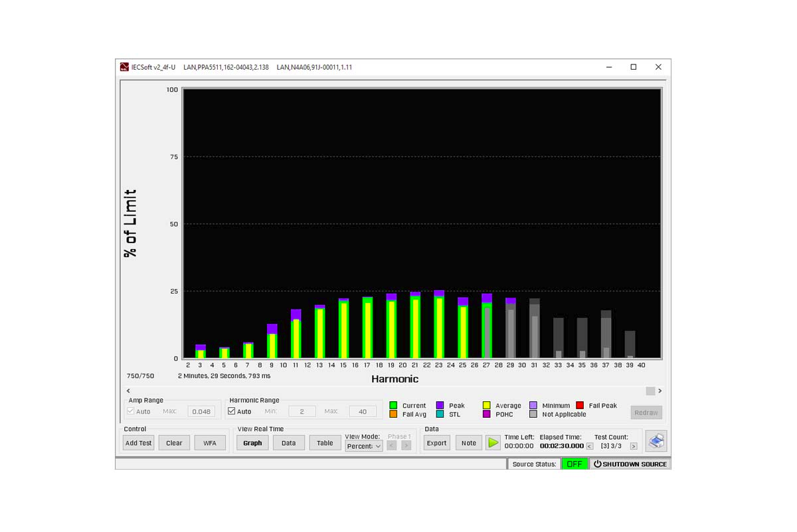The height and width of the screenshot is (532, 797).
Task: Go to next test count
Action: 634,446
